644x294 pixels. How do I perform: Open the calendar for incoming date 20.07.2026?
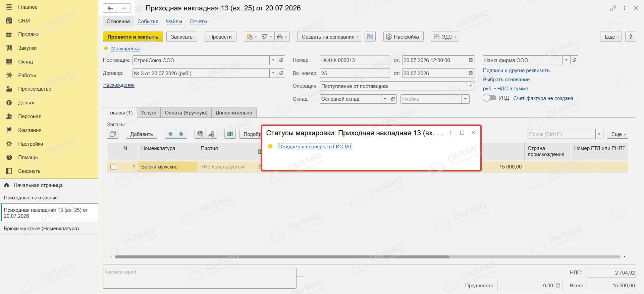point(471,73)
